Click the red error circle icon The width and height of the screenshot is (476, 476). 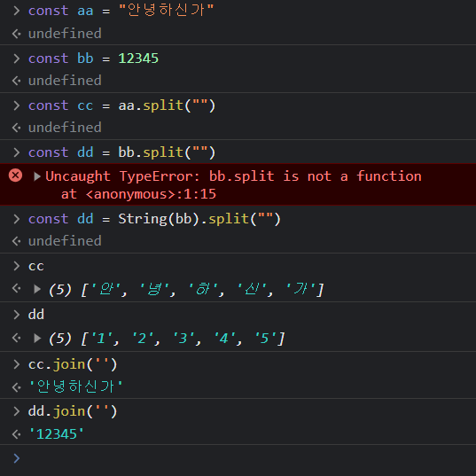[x=15, y=176]
